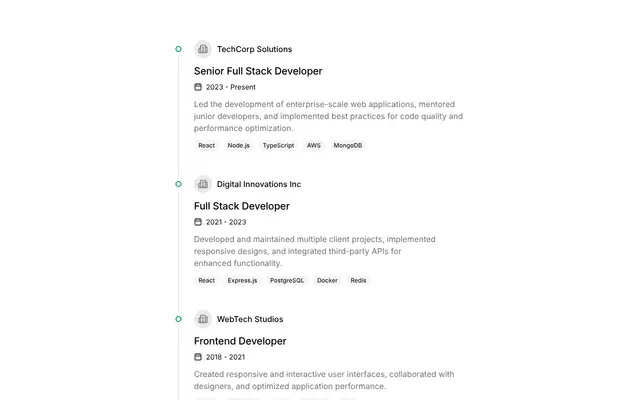Select the Digital Innovations Inc timeline dot
This screenshot has width=640, height=400.
[178, 184]
